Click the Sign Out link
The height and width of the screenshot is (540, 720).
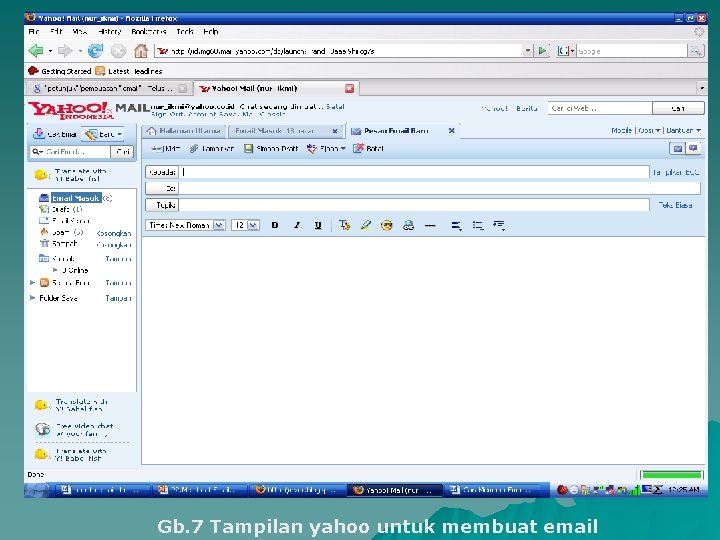(168, 114)
